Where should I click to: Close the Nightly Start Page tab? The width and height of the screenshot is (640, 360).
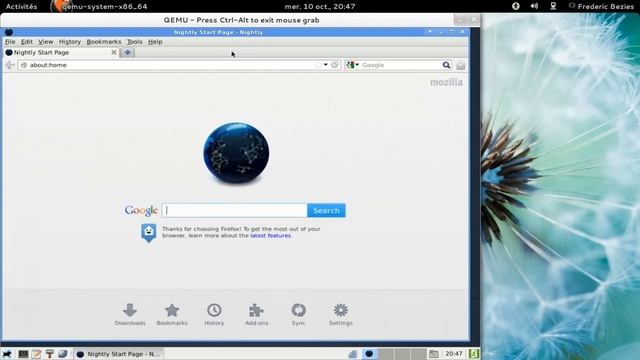114,52
